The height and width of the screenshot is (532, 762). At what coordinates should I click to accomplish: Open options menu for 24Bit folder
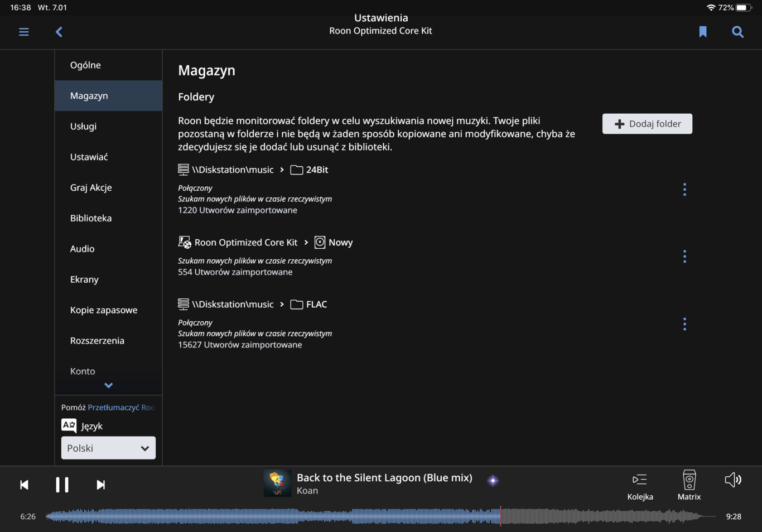(x=684, y=190)
